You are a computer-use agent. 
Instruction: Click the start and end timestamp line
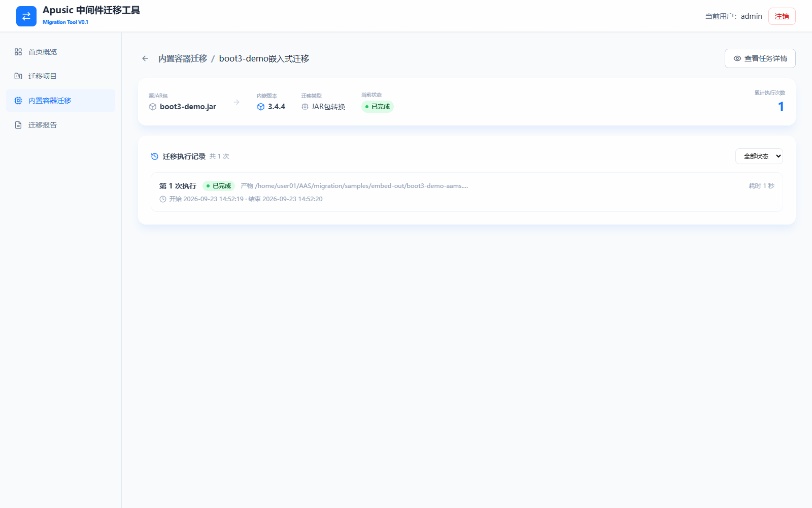tap(246, 199)
